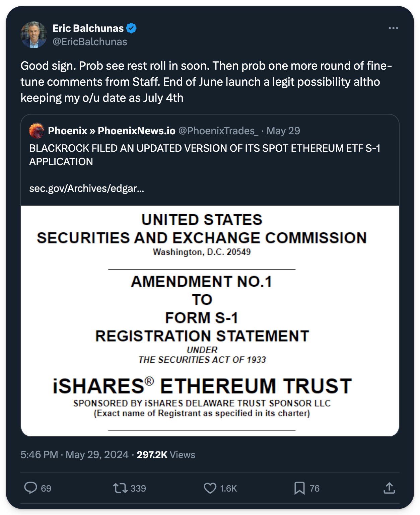Click the 5:46 PM May 29, 2024 timestamp

tap(74, 455)
